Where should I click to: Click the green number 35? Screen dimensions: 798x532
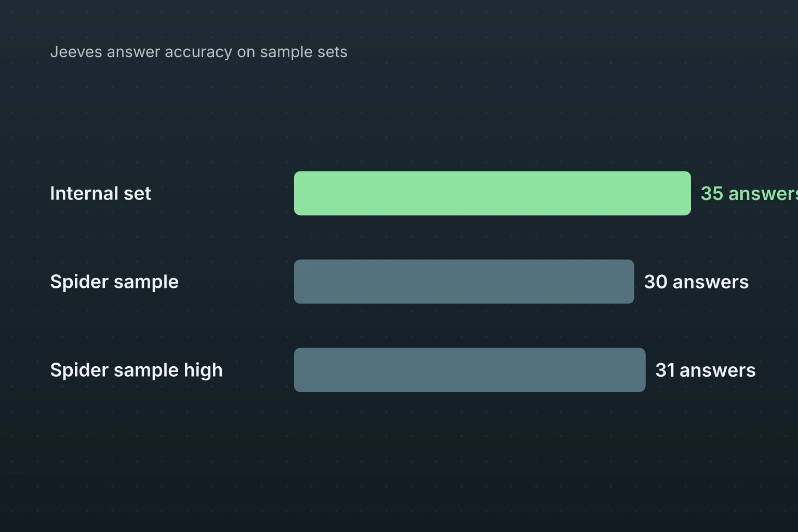pyautogui.click(x=712, y=193)
